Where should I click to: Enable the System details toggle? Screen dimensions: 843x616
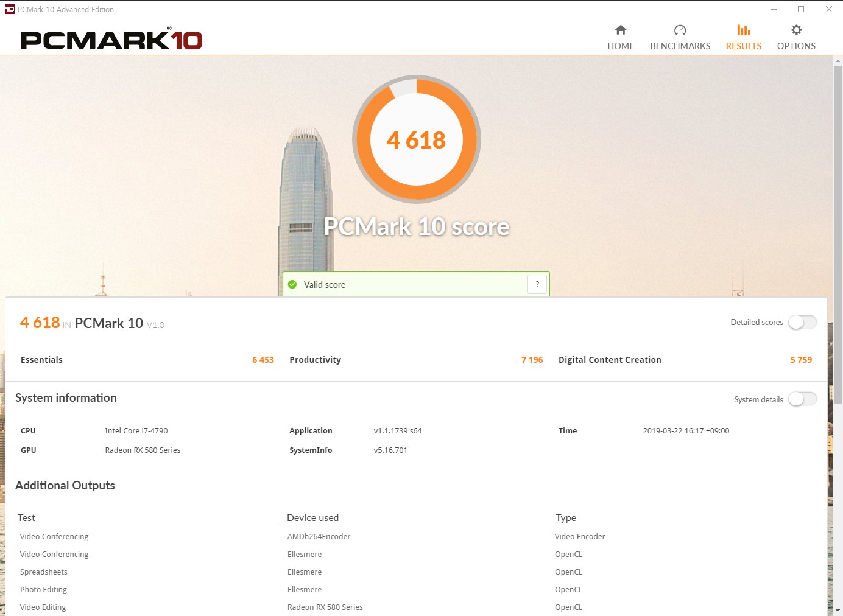pyautogui.click(x=802, y=399)
